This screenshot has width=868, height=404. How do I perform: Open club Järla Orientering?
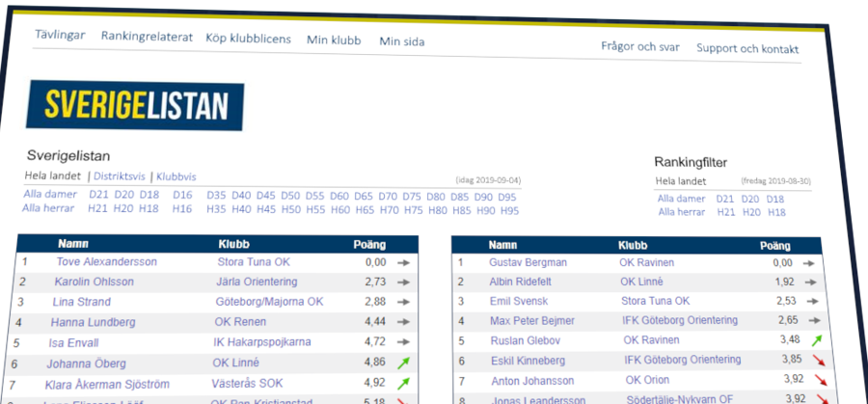pos(257,282)
